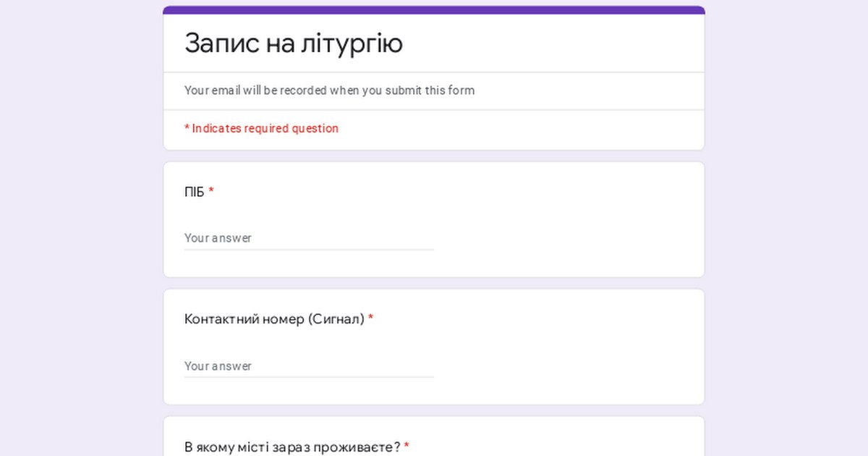Click the purple header bar atop the form
This screenshot has width=868, height=456.
click(x=434, y=10)
